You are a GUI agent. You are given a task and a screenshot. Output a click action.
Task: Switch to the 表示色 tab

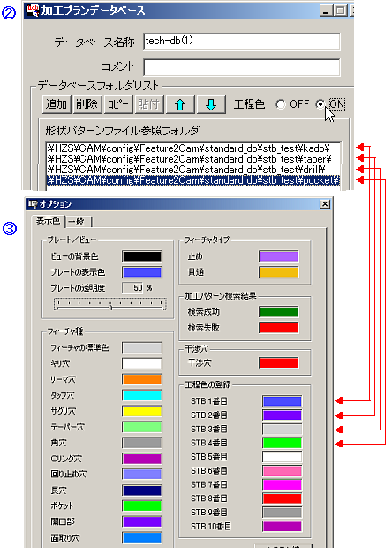[x=49, y=221]
